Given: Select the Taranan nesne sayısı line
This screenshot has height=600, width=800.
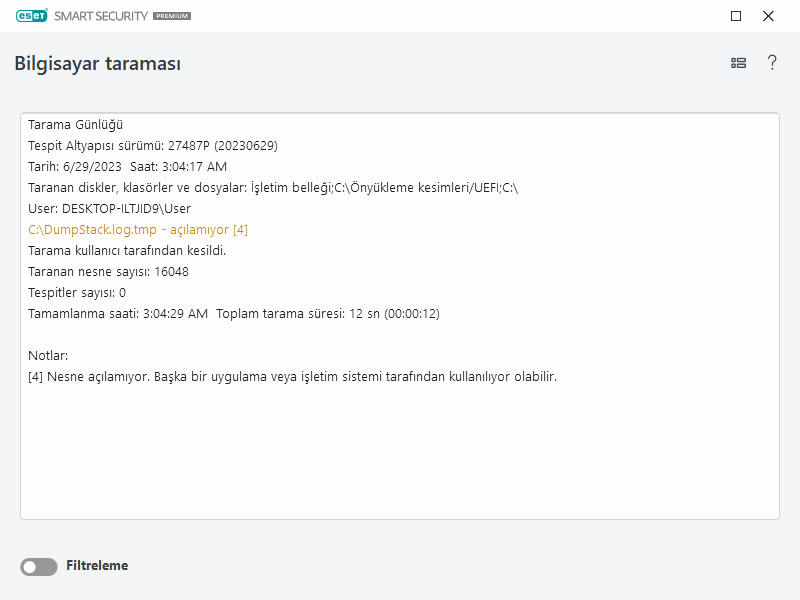Looking at the screenshot, I should pos(108,272).
